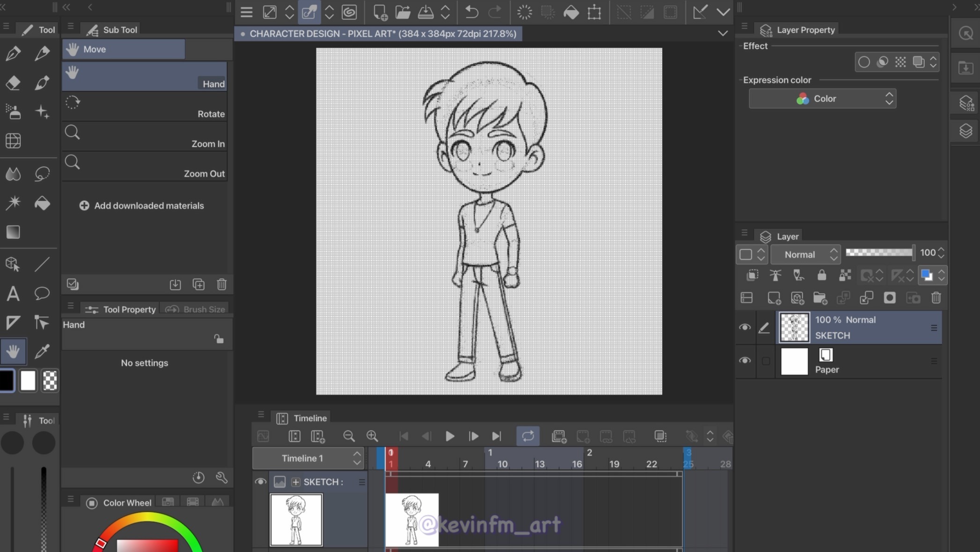
Task: Click Add downloaded materials
Action: coord(142,206)
